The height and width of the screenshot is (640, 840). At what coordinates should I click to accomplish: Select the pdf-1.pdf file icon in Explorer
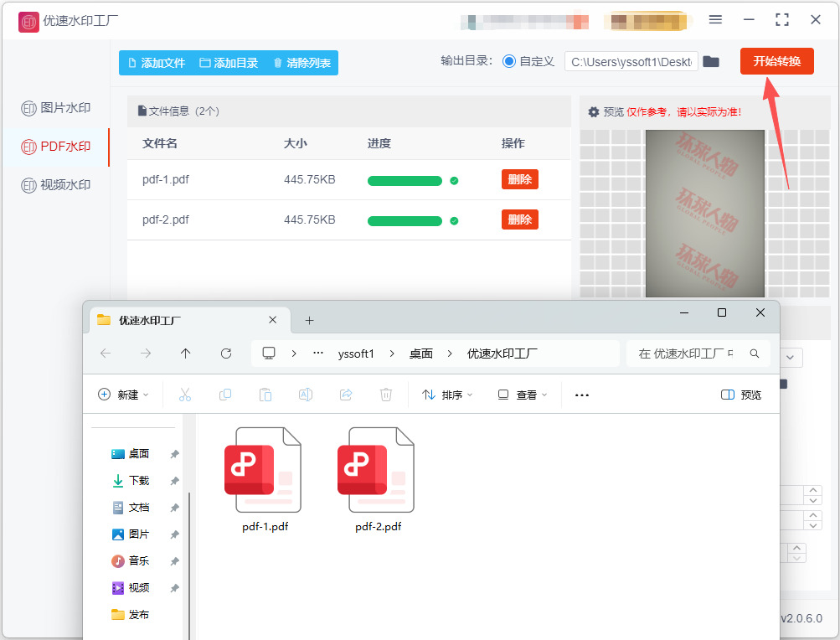263,470
